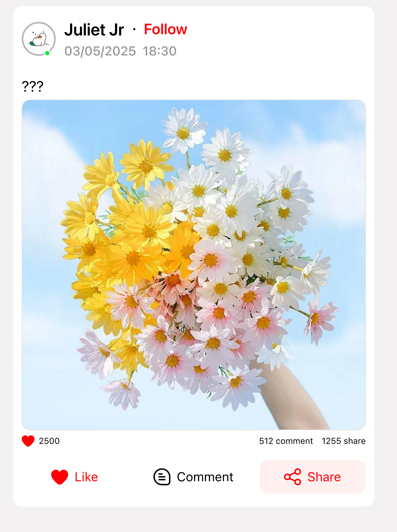Open the Juliet Jr profile name
397x532 pixels.
pyautogui.click(x=94, y=30)
